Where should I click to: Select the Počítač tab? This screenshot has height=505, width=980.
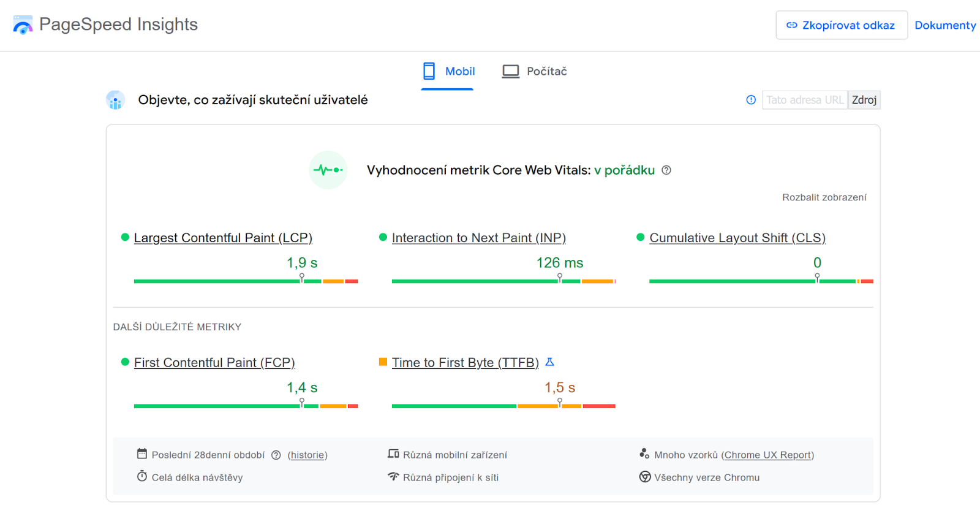click(535, 72)
